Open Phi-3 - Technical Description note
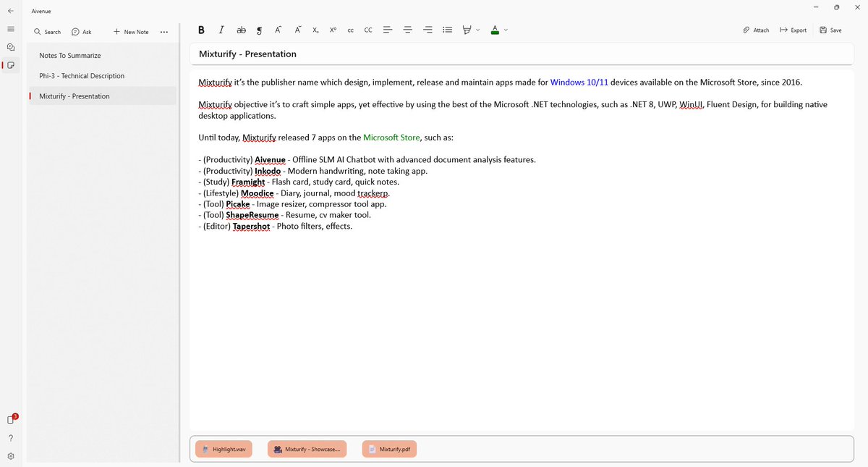Image resolution: width=868 pixels, height=467 pixels. (102, 76)
